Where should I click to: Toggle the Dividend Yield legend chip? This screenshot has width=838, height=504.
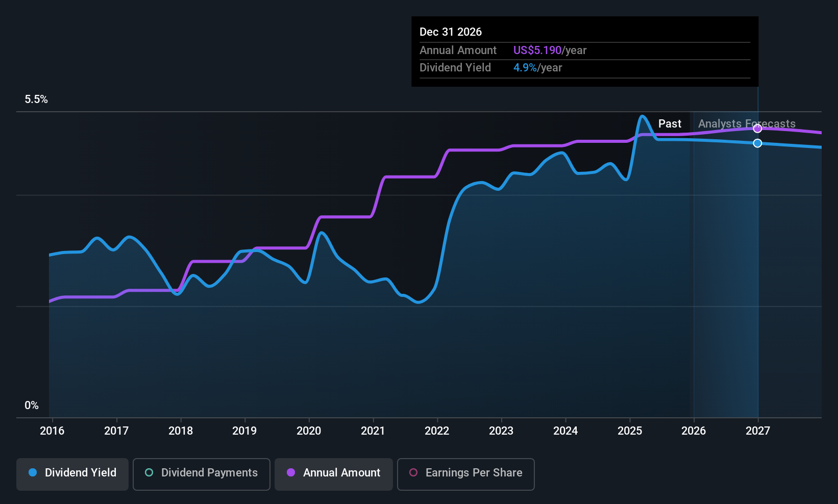pos(72,474)
